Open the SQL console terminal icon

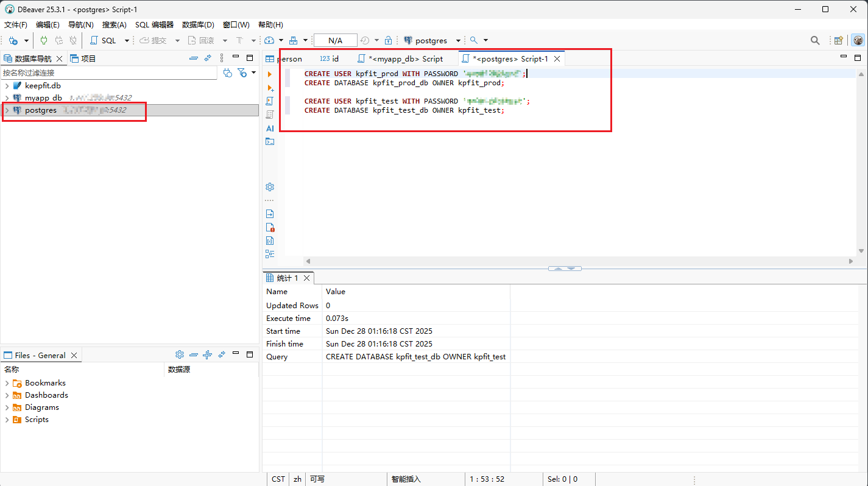pos(270,141)
